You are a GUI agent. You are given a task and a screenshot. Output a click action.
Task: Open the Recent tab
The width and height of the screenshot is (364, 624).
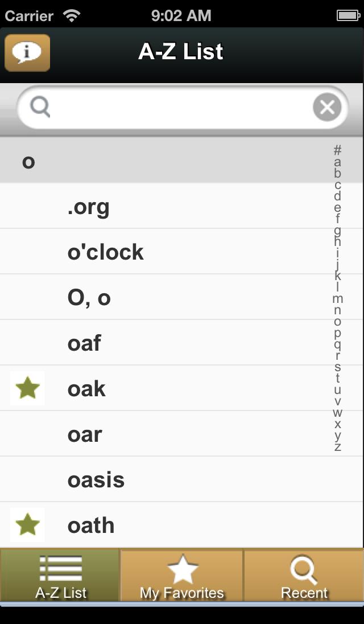tap(304, 576)
